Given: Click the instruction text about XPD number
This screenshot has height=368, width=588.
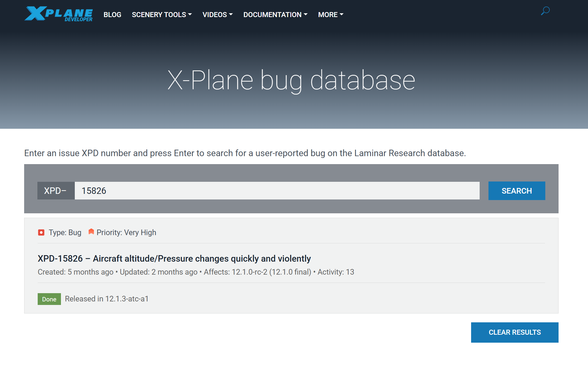Looking at the screenshot, I should (245, 153).
